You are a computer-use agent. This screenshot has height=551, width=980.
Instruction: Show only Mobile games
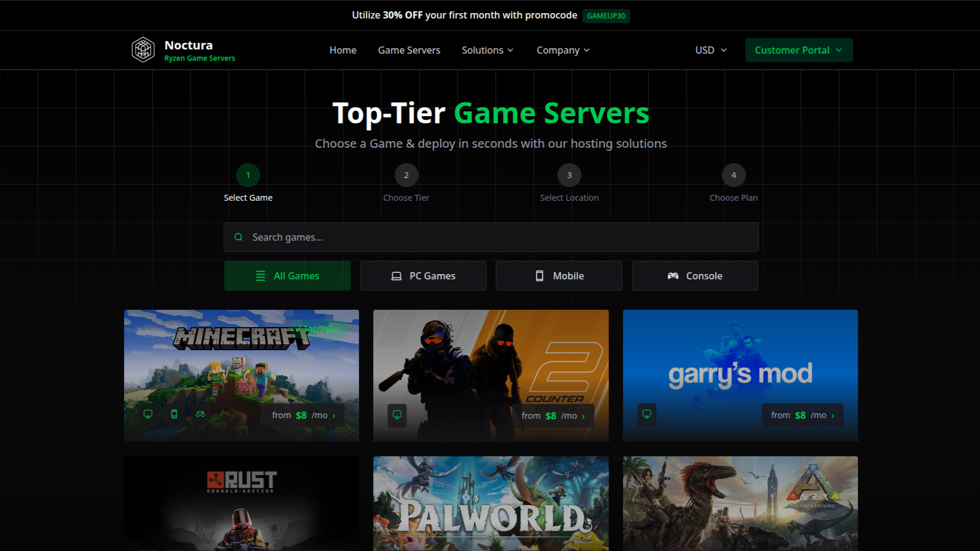coord(559,276)
